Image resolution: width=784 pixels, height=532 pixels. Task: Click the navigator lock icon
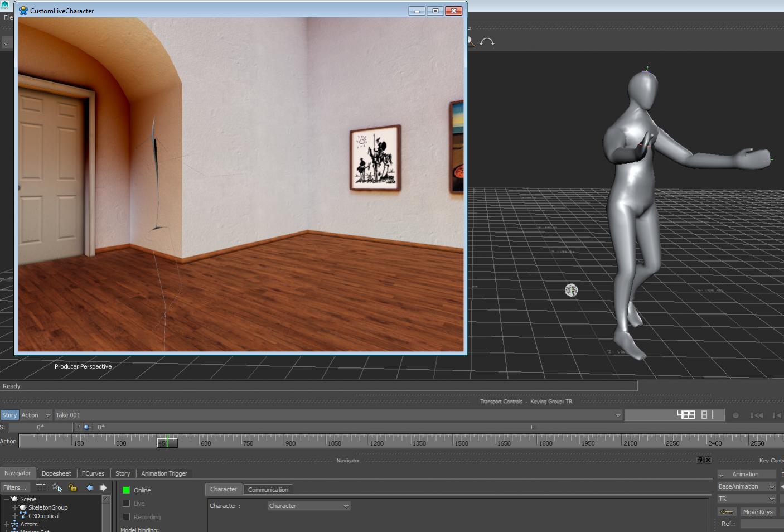(72, 487)
